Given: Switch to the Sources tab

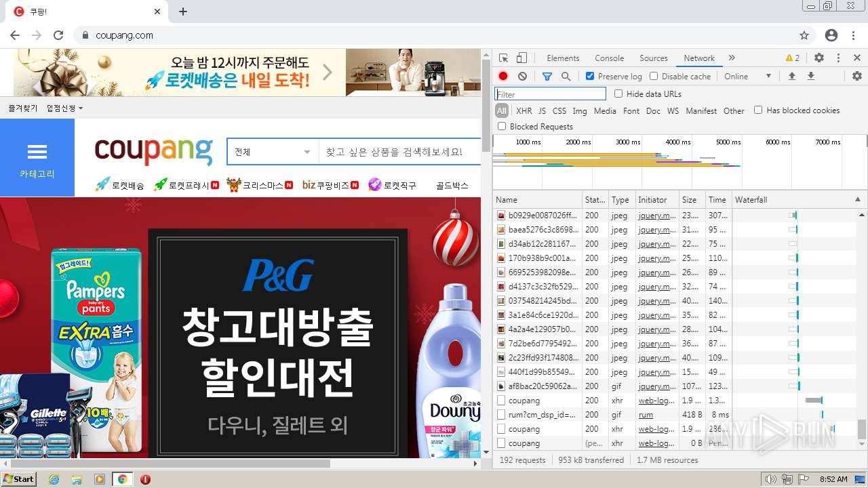Looking at the screenshot, I should coord(654,58).
